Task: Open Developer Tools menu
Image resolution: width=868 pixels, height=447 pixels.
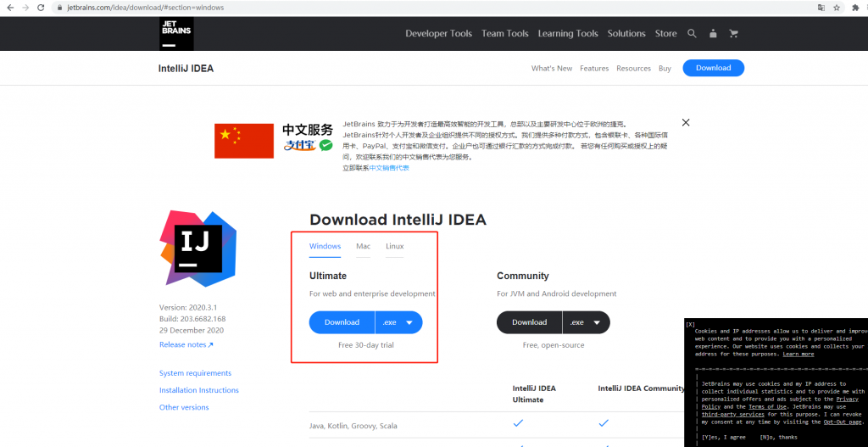Action: point(438,33)
